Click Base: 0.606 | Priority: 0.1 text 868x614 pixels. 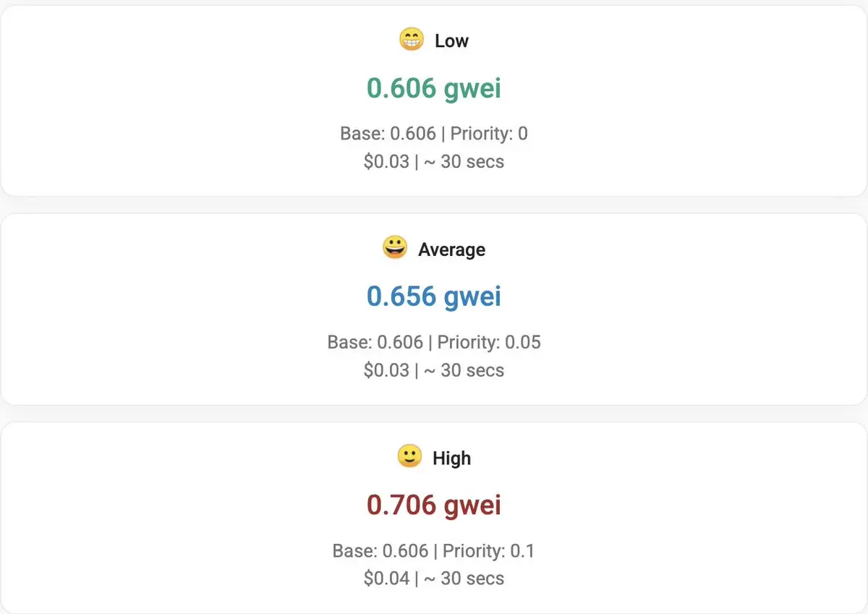(434, 551)
